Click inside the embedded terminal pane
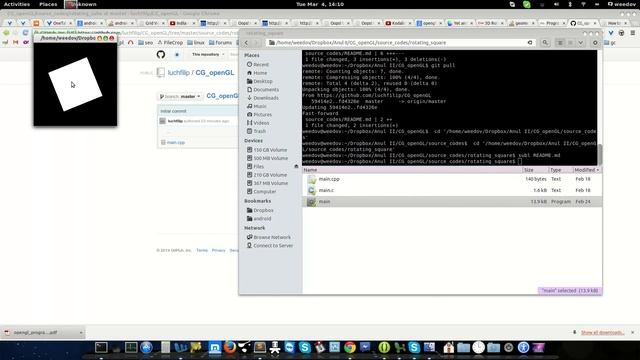This screenshot has width=640, height=360. click(x=449, y=107)
